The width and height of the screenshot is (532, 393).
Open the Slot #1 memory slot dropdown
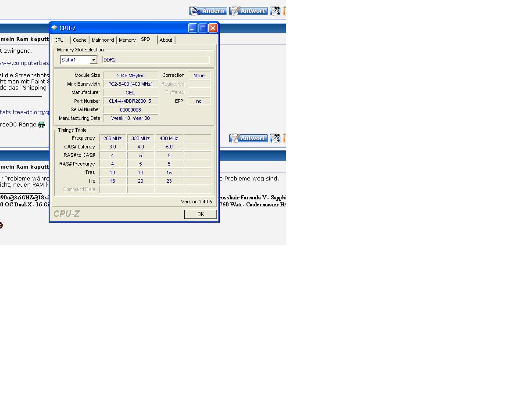(93, 60)
